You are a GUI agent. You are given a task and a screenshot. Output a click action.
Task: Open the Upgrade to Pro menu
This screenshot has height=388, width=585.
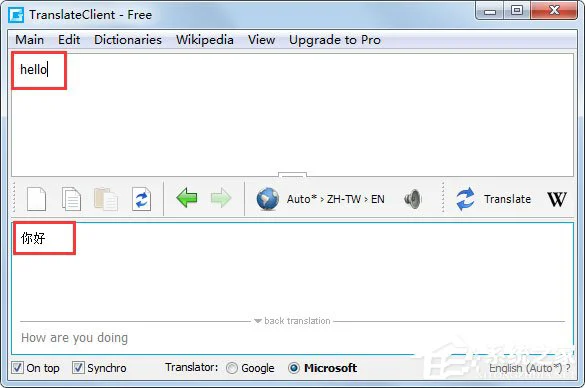[335, 40]
